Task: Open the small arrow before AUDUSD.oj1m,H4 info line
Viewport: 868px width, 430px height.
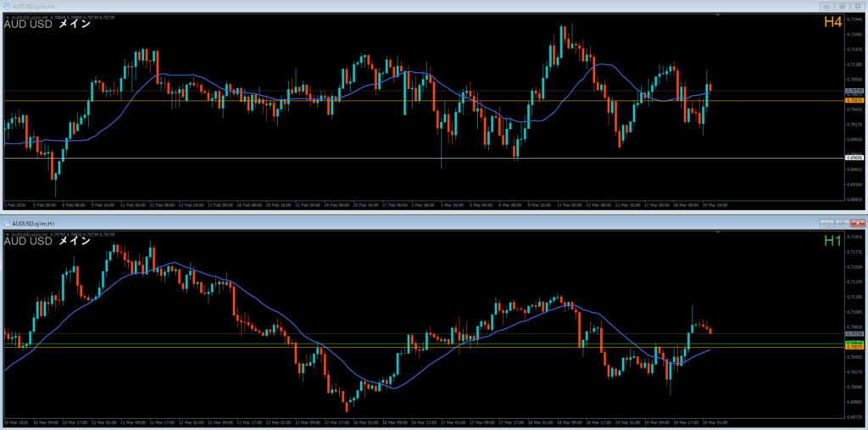Action: point(7,18)
